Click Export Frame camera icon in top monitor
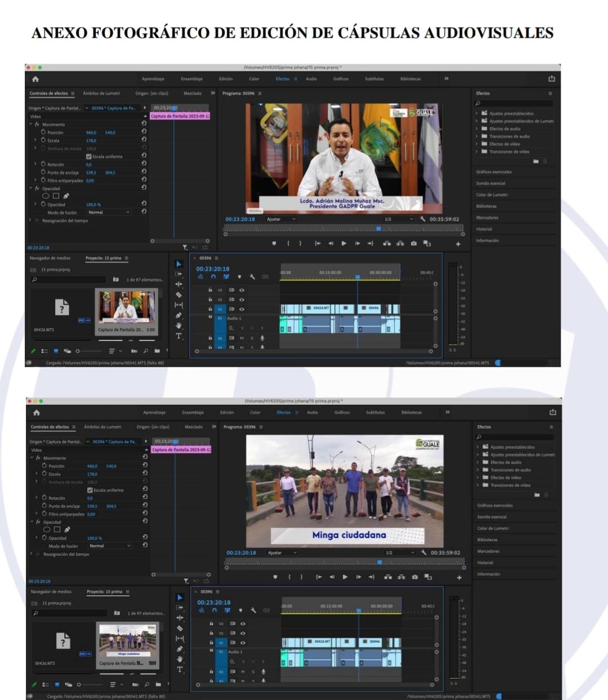The height and width of the screenshot is (700, 608). [x=414, y=243]
